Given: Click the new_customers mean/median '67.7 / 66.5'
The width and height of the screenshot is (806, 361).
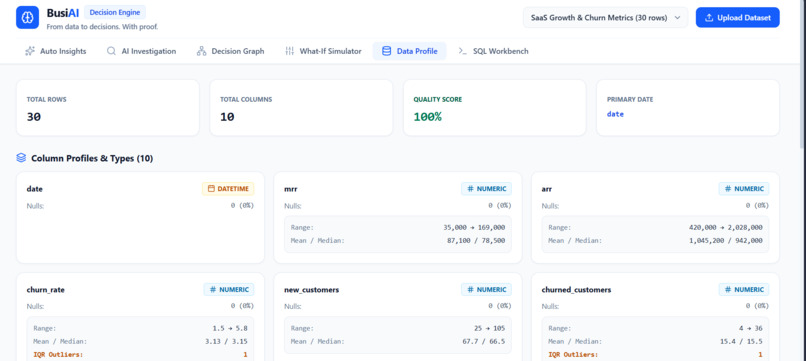Looking at the screenshot, I should click(484, 341).
